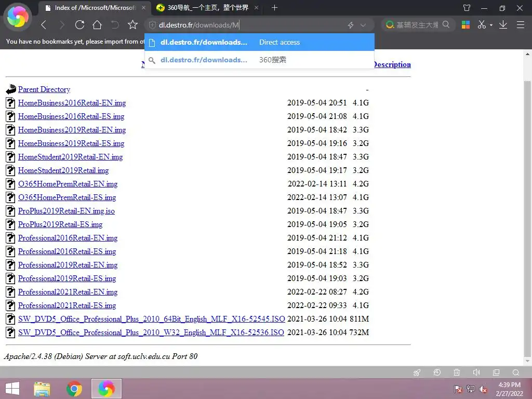This screenshot has height=399, width=532.
Task: Click the search magnifier icon
Action: tap(446, 24)
